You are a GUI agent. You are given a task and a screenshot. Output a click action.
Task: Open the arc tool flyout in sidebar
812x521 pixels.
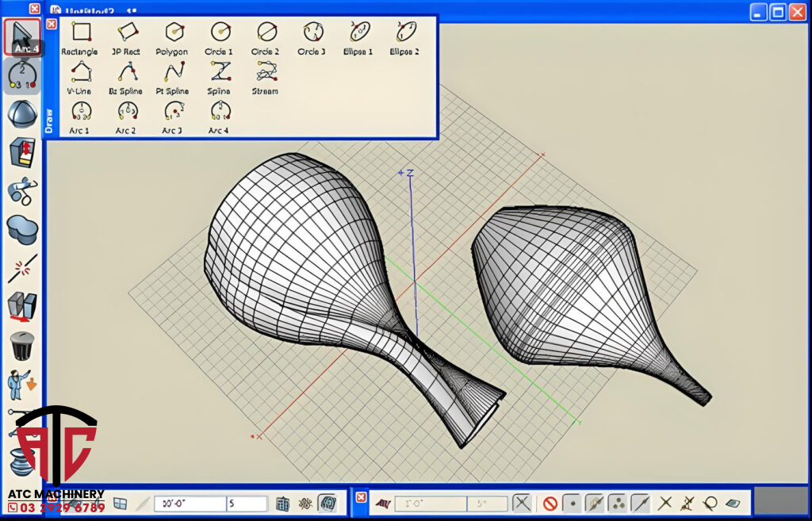(22, 76)
